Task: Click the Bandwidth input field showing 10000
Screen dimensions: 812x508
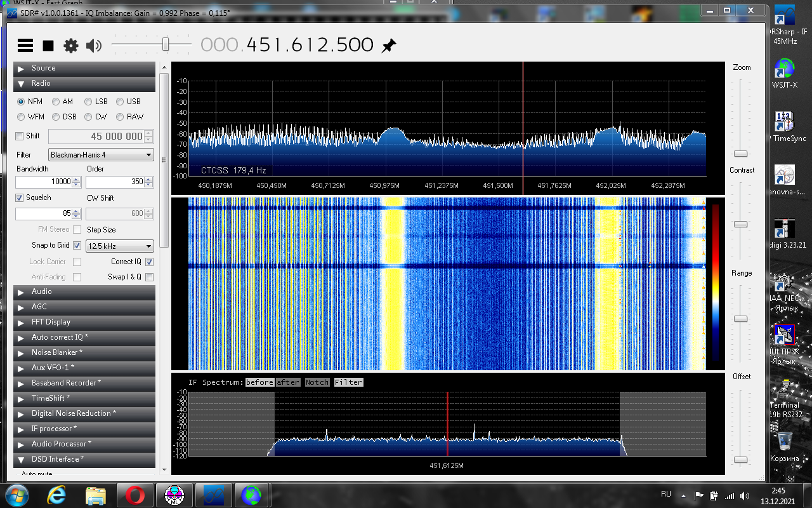Action: point(44,182)
